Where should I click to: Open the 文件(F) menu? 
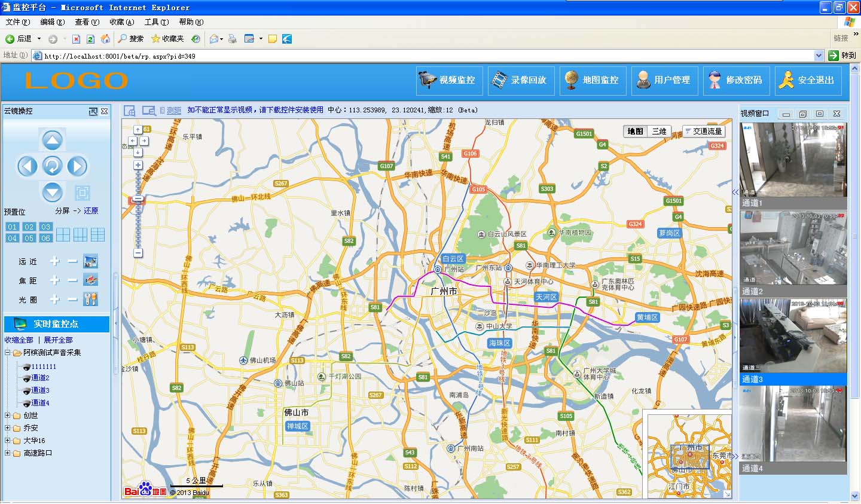pos(17,22)
